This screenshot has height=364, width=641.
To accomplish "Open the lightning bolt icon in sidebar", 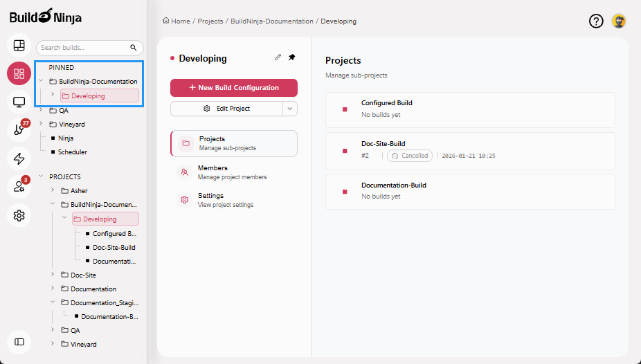I will click(19, 158).
